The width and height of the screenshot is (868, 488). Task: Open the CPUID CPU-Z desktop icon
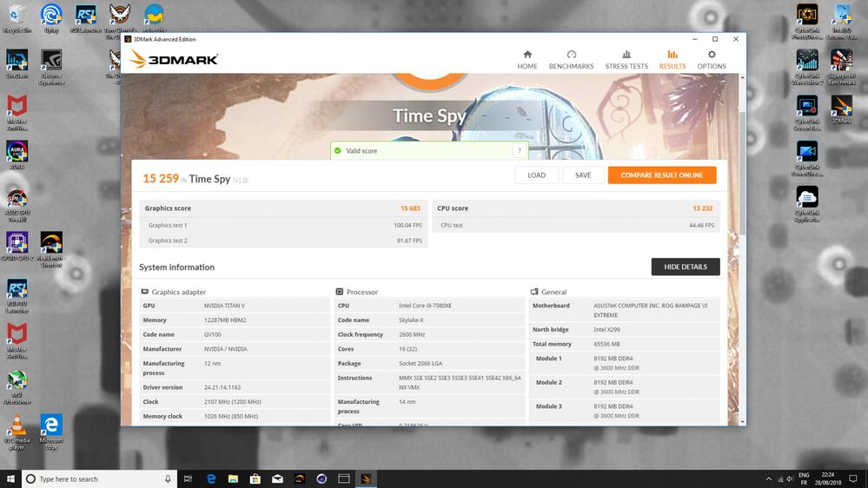coord(17,247)
